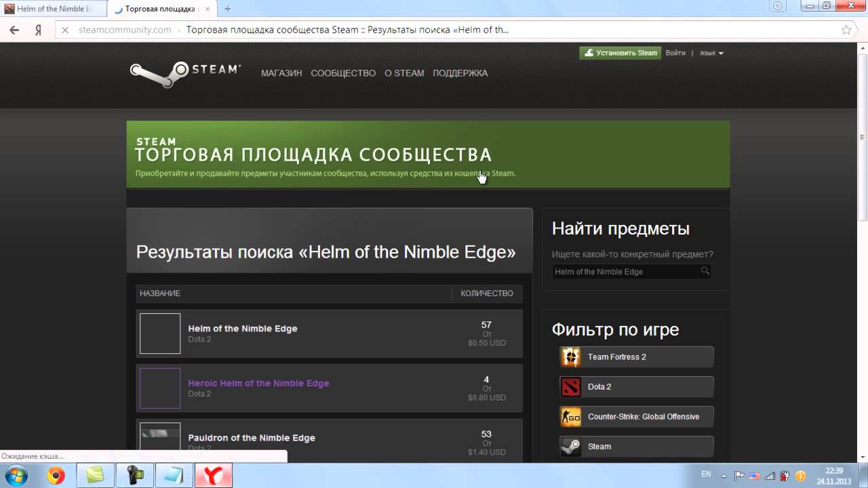Click the red Dota 2 game icon
This screenshot has width=868, height=488.
point(571,387)
